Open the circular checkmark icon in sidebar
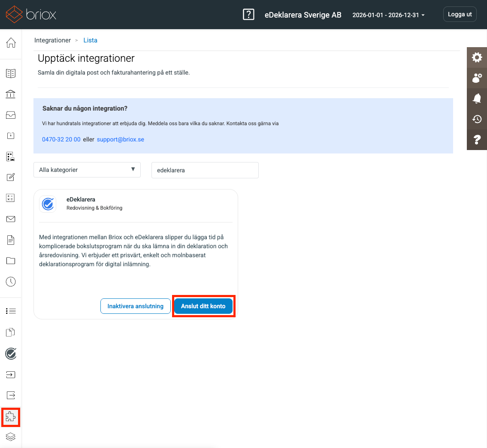Image resolution: width=487 pixels, height=448 pixels. pos(11,353)
